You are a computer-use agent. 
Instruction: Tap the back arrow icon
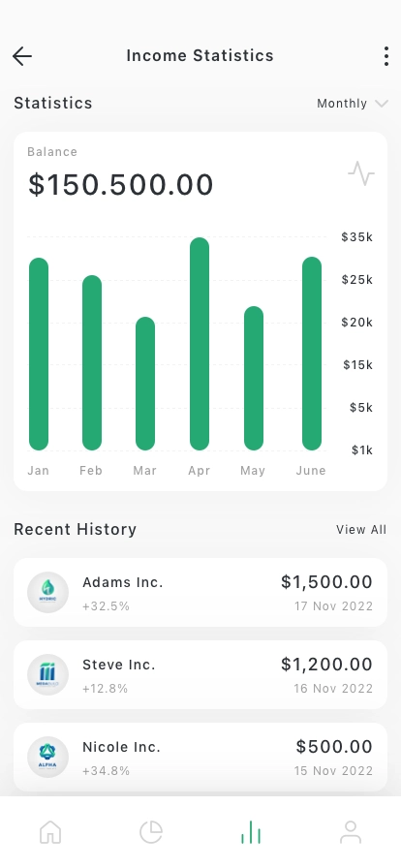[22, 56]
